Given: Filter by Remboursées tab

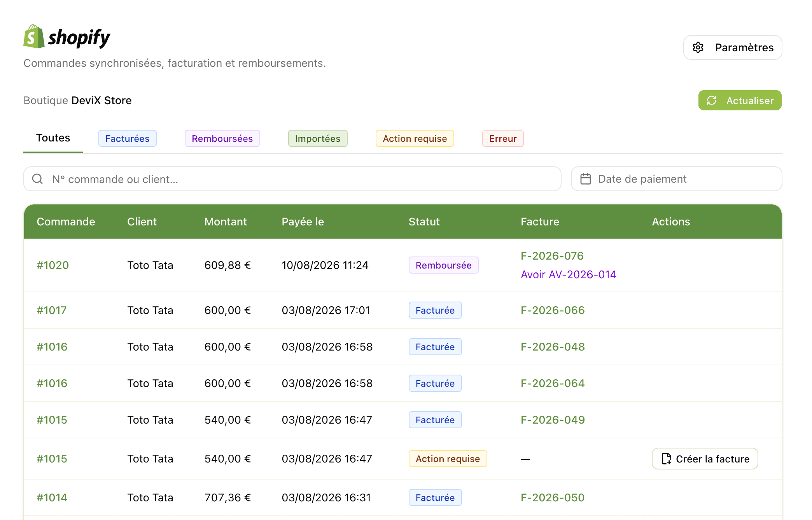Looking at the screenshot, I should (x=222, y=138).
